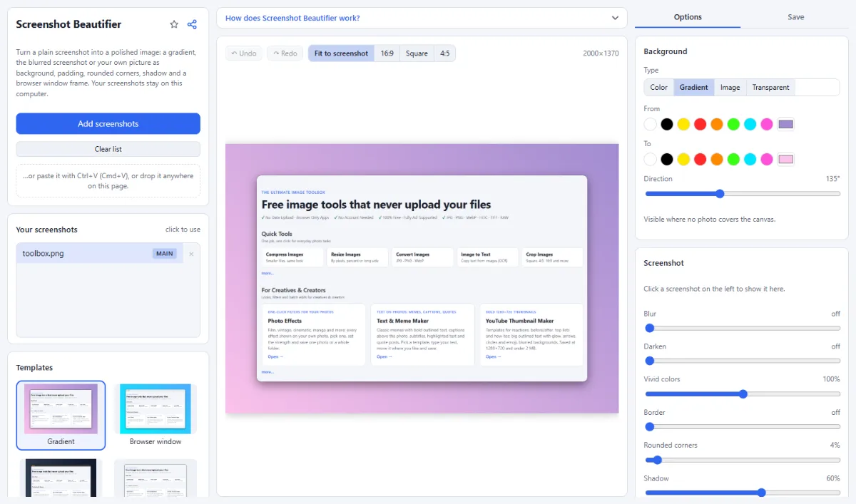This screenshot has height=504, width=856.
Task: Pick black in the From color row
Action: coord(666,124)
